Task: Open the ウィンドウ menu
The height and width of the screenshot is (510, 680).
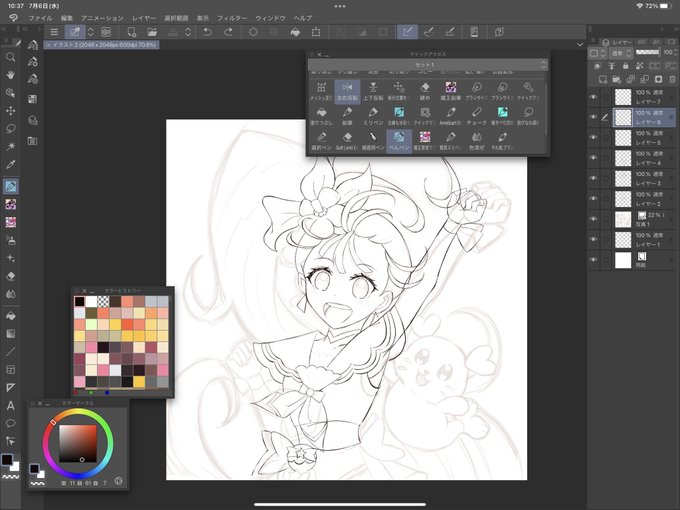Action: point(270,18)
